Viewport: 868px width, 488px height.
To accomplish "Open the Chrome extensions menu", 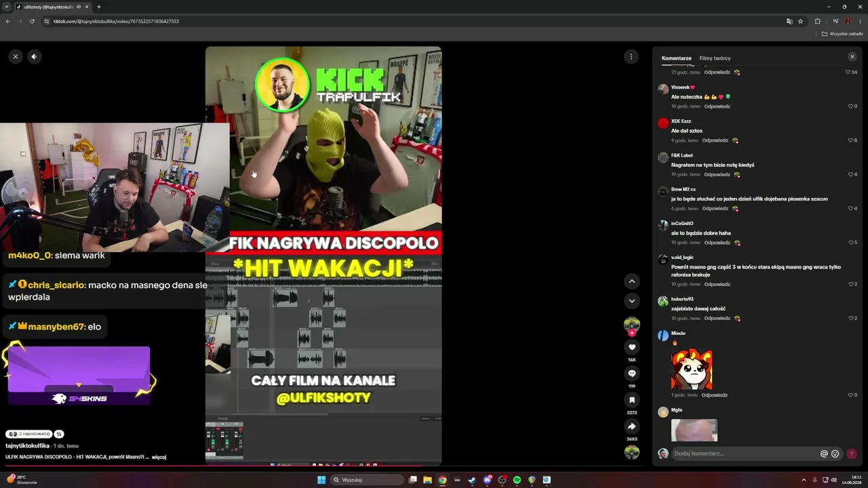I will click(x=817, y=21).
